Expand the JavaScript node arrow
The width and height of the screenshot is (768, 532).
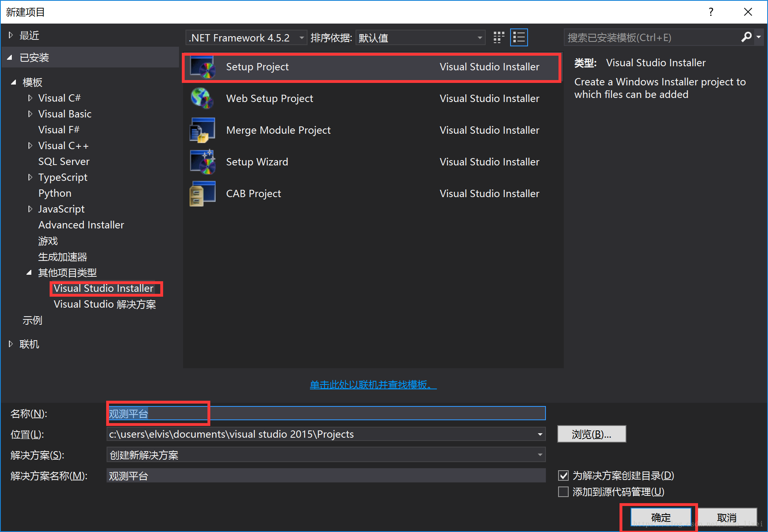click(x=30, y=209)
